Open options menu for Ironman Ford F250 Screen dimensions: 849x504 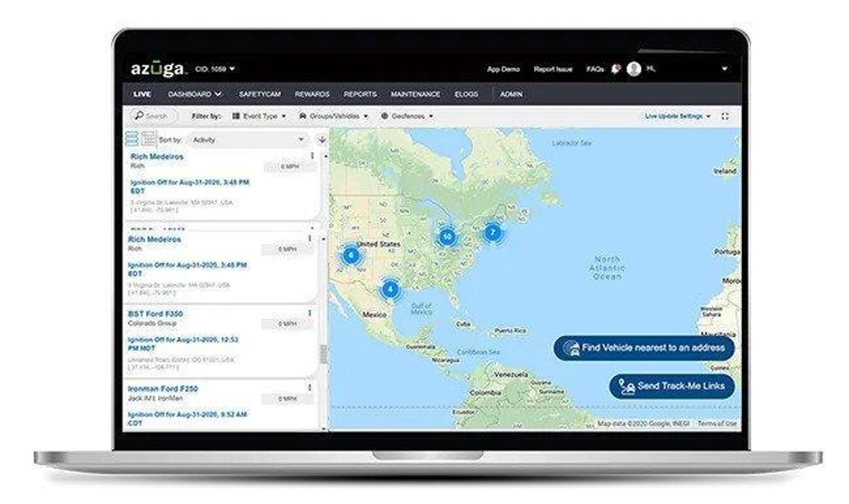[309, 388]
